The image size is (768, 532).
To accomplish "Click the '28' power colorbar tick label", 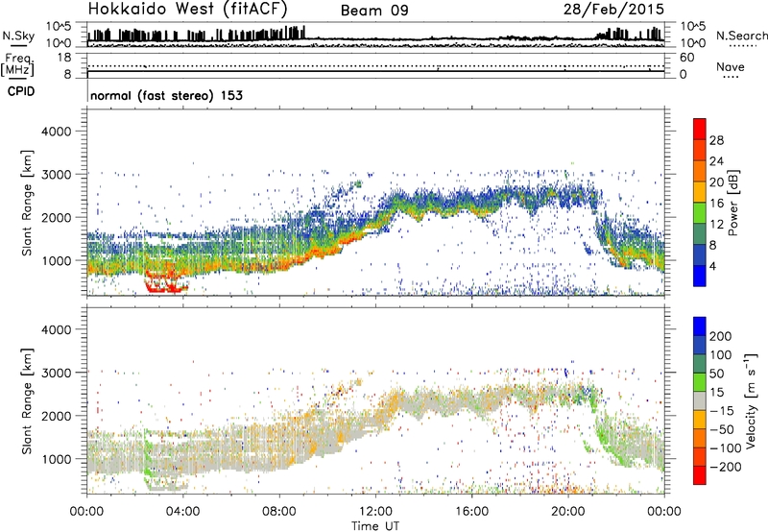I will coord(716,140).
